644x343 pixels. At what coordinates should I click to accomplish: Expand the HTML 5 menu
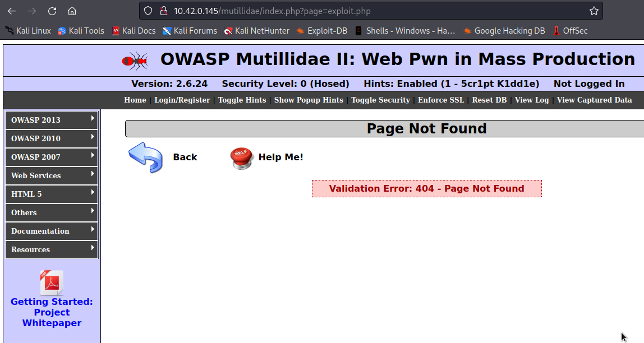click(x=52, y=194)
